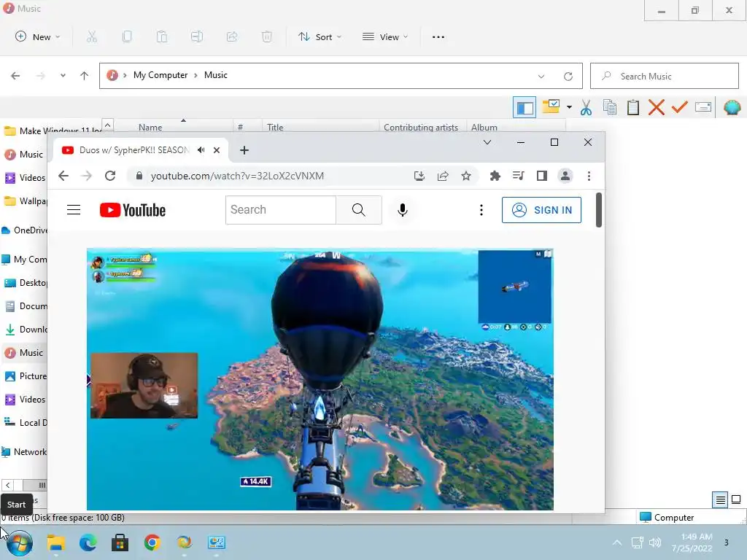Sort by Name column header
This screenshot has height=560, width=747.
point(150,127)
